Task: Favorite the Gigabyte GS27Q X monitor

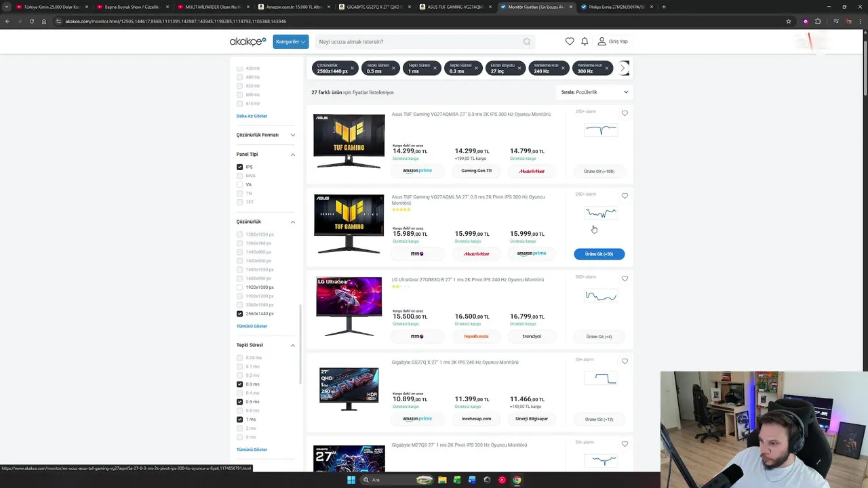Action: (625, 361)
